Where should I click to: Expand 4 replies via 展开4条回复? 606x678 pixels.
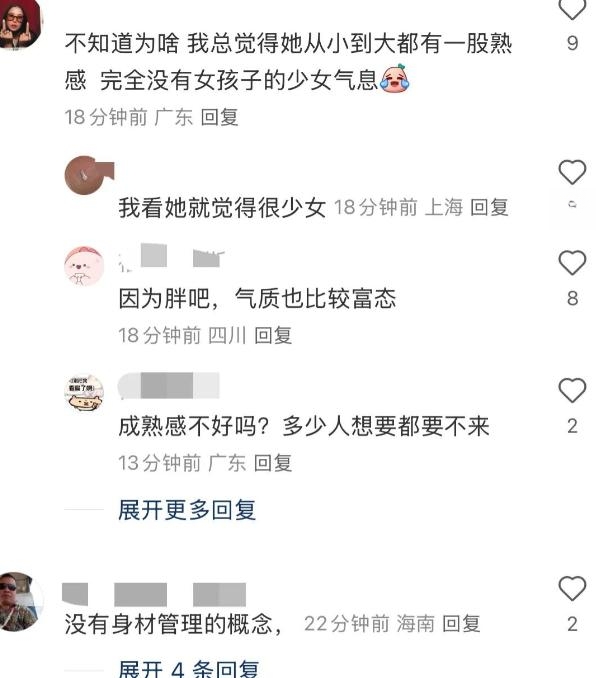189,669
